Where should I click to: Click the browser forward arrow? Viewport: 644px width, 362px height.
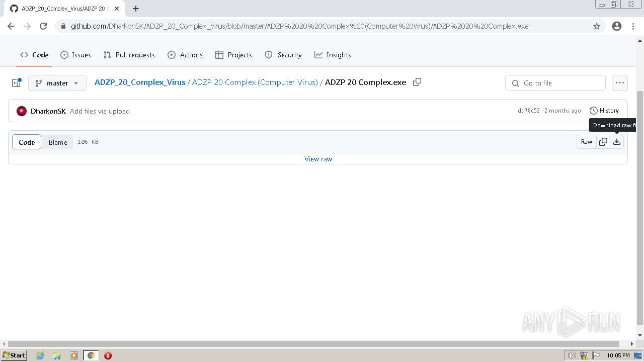click(x=27, y=26)
